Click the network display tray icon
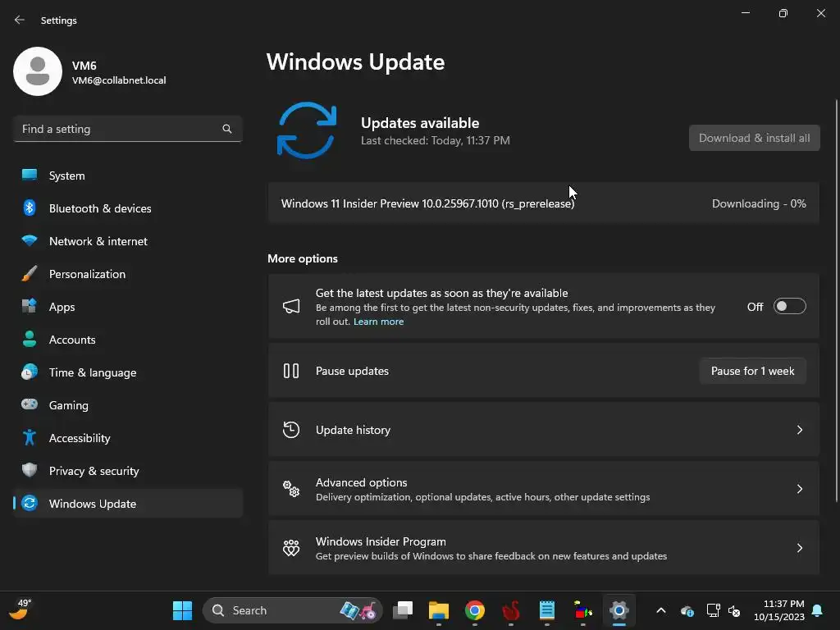This screenshot has height=630, width=840. coord(713,610)
